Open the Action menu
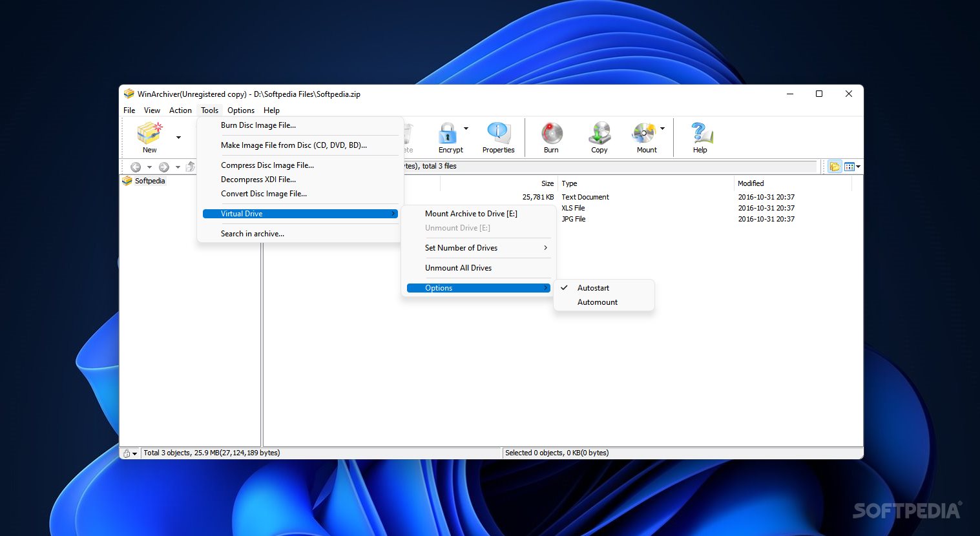Viewport: 980px width, 536px height. point(180,110)
